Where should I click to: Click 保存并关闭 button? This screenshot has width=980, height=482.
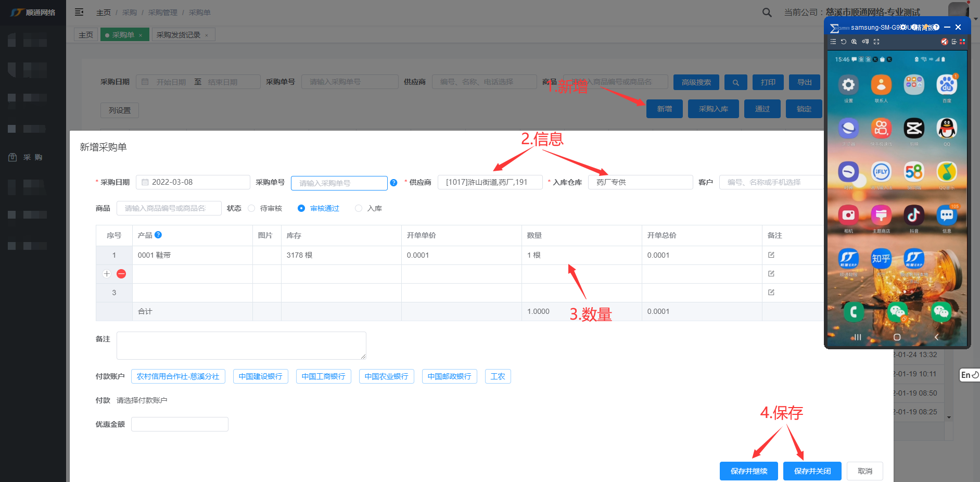click(x=812, y=471)
